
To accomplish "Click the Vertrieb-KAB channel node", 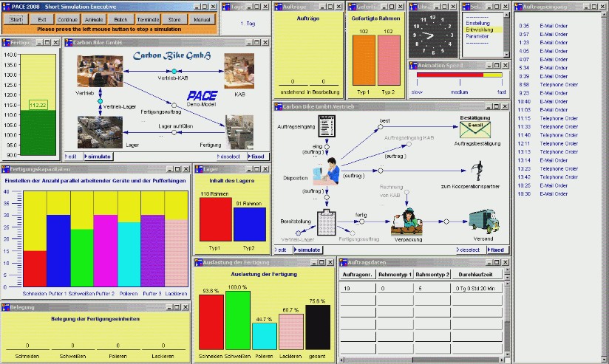I will 174,72.
